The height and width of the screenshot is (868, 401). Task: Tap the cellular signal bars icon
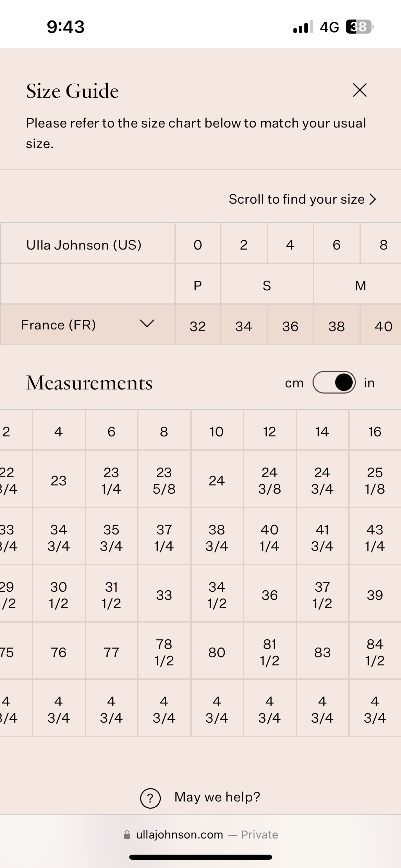coord(303,27)
